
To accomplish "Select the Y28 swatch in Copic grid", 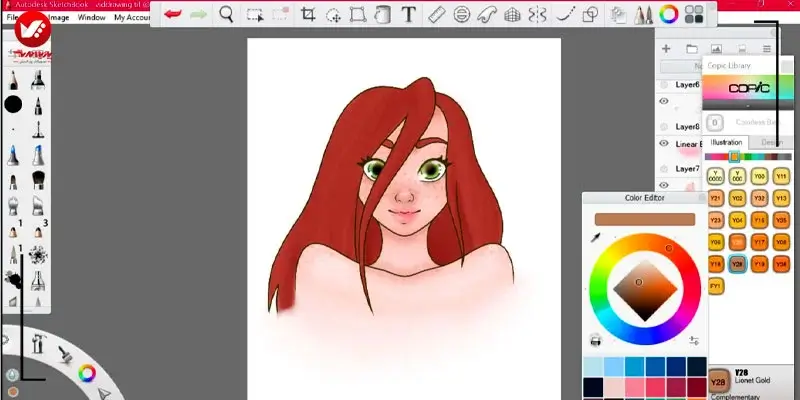I will click(737, 264).
